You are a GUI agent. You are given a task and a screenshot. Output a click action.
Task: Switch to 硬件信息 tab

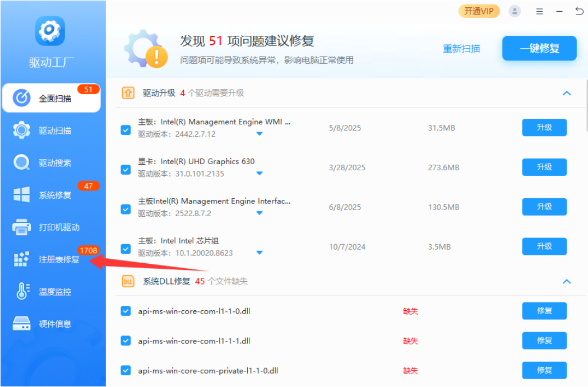(x=52, y=324)
